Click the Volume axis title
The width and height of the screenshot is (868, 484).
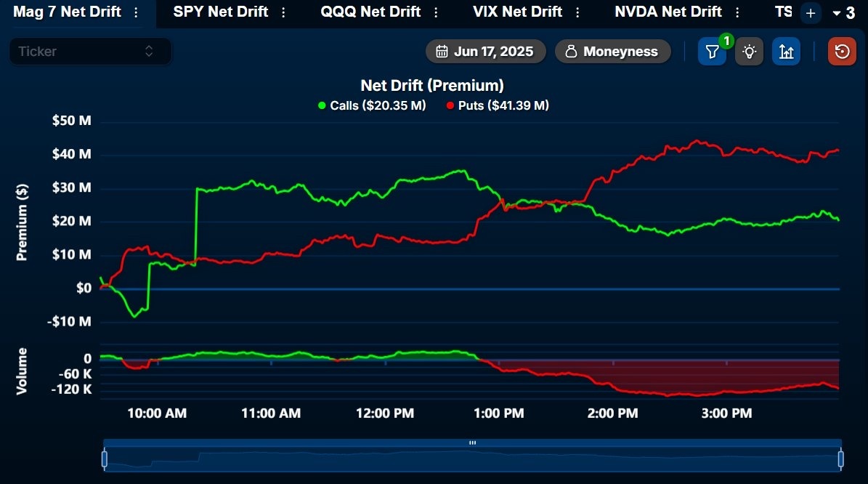pyautogui.click(x=22, y=371)
